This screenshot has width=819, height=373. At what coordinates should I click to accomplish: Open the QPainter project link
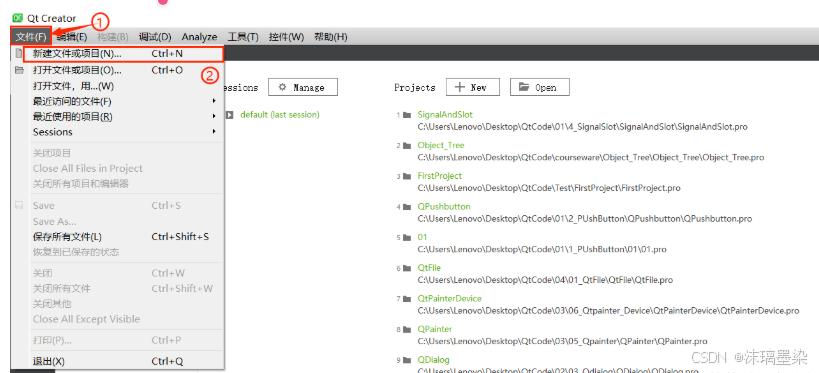(435, 329)
